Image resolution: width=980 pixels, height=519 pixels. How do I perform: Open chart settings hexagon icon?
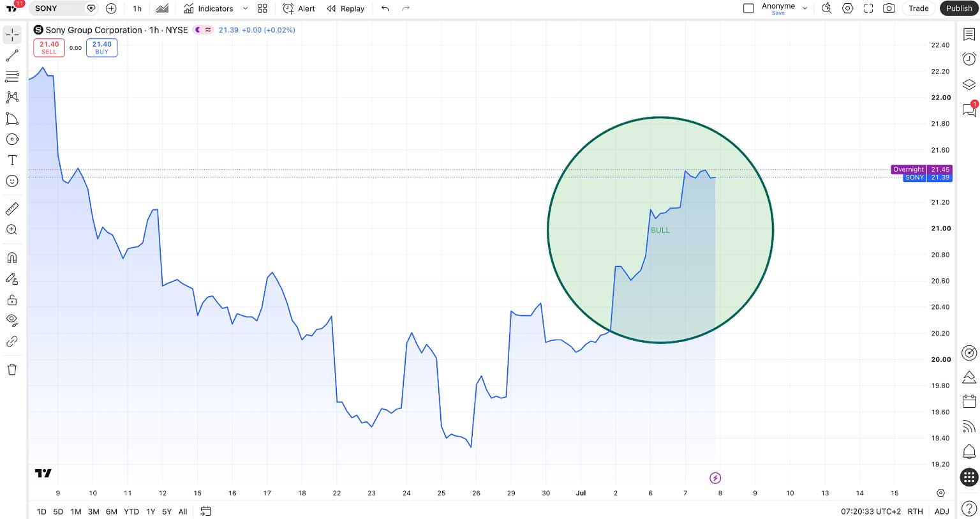click(x=848, y=8)
